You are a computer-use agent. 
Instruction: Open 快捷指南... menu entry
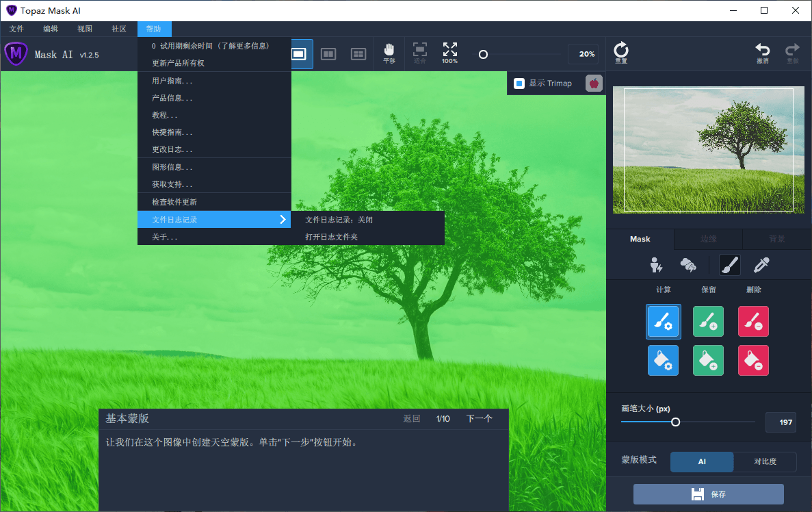(x=214, y=132)
